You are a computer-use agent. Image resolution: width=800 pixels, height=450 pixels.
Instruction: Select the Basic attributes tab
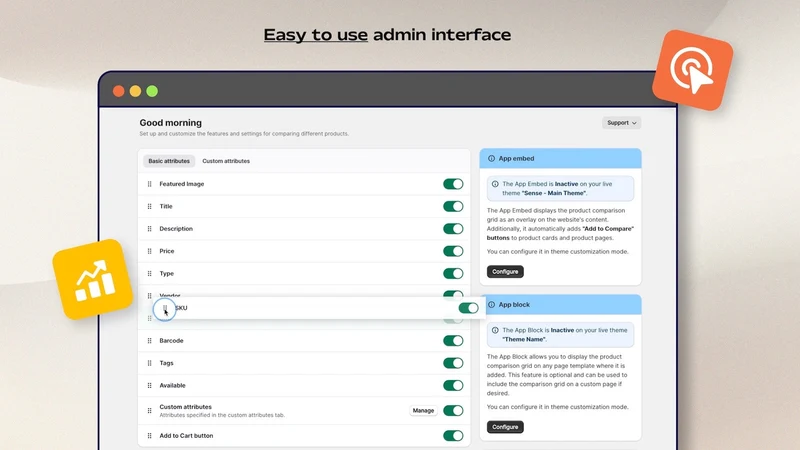coord(169,161)
